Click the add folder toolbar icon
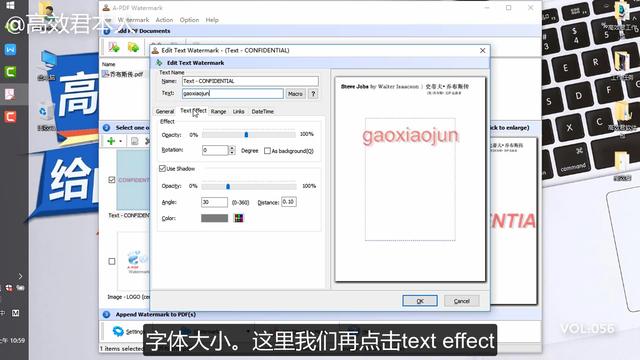Image resolution: width=640 pixels, height=360 pixels. (x=133, y=47)
